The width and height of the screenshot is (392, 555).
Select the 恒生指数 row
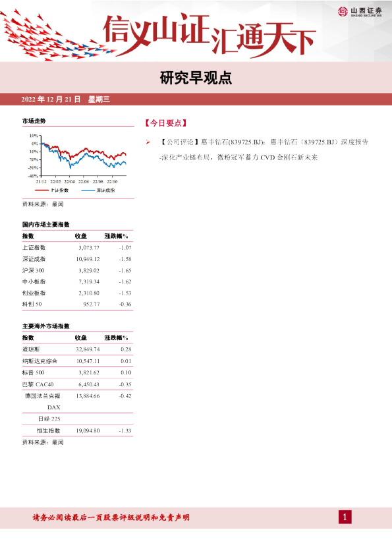pyautogui.click(x=78, y=431)
